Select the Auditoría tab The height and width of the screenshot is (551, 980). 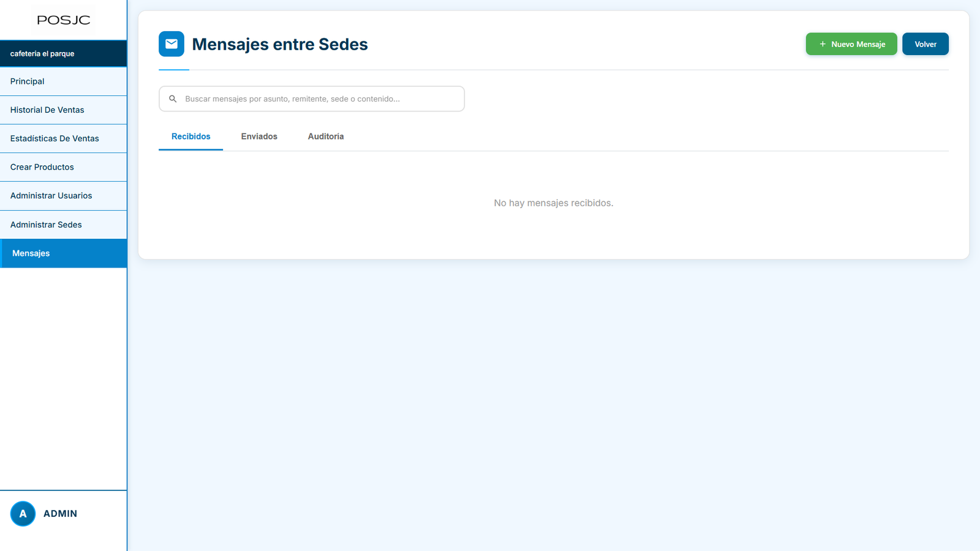coord(326,137)
